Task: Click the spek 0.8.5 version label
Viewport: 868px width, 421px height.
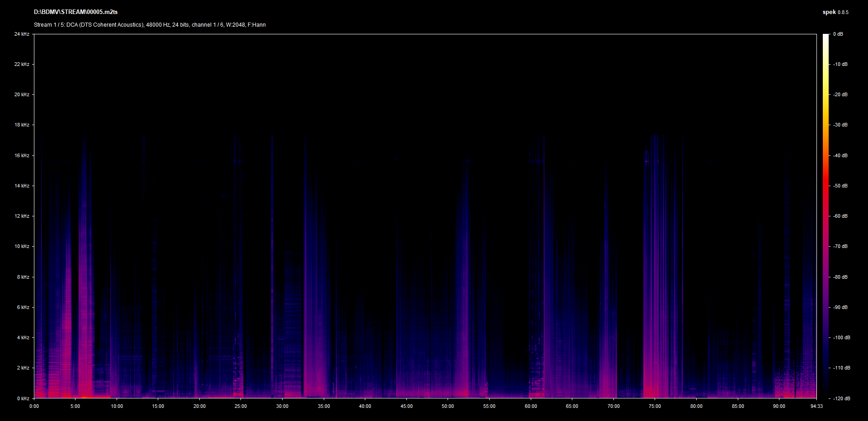Action: click(x=835, y=12)
